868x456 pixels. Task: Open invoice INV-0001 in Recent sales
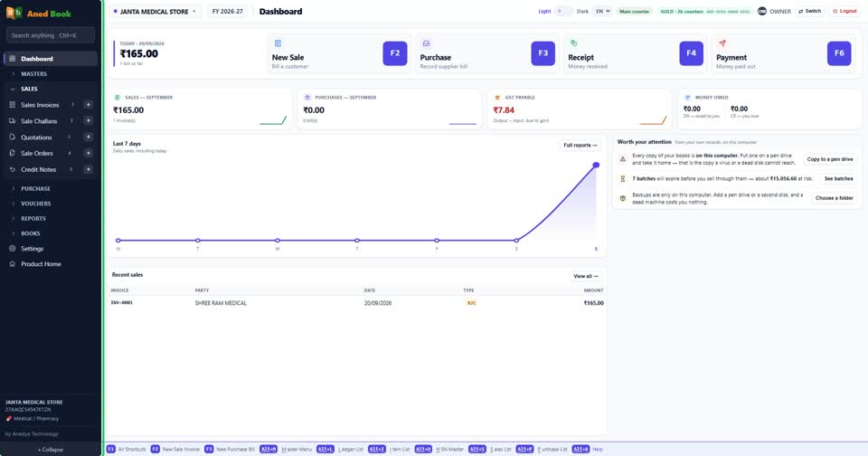click(122, 302)
